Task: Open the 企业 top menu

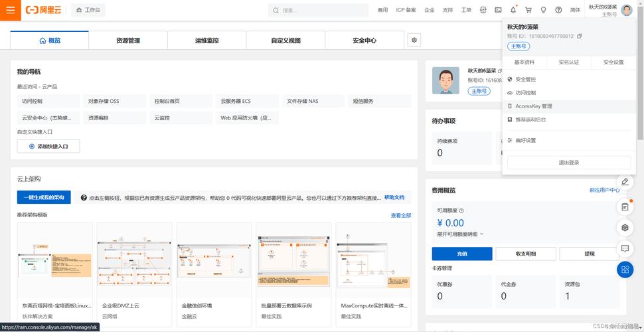Action: coord(429,10)
